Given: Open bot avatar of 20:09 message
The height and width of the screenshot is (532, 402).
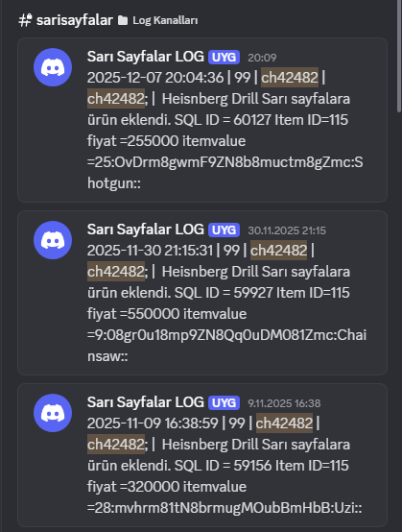Looking at the screenshot, I should 53,67.
